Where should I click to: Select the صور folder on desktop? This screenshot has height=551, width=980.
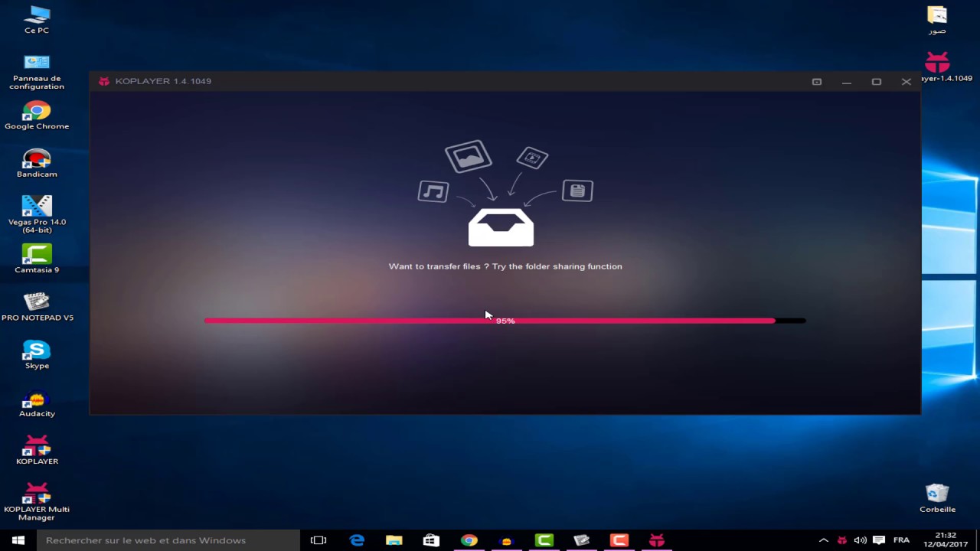coord(937,20)
